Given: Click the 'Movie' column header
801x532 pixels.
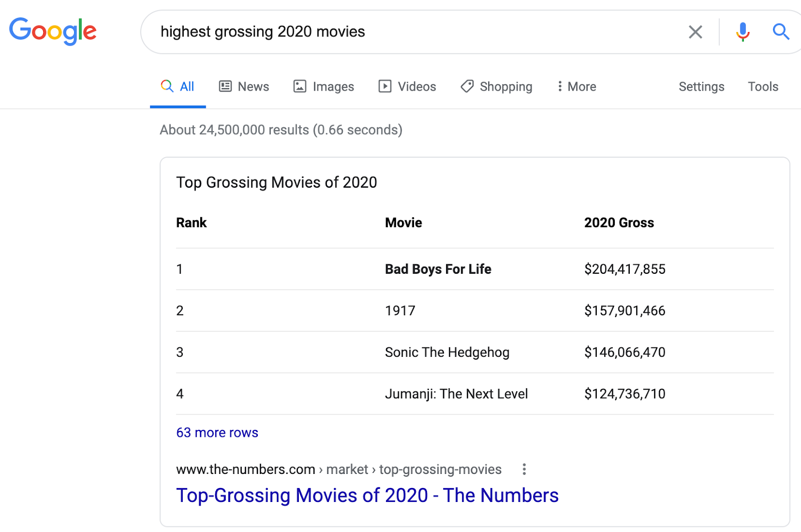Looking at the screenshot, I should 404,223.
